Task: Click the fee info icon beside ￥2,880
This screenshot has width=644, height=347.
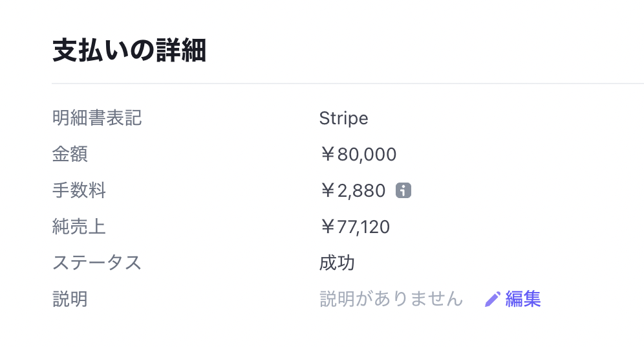Action: pyautogui.click(x=403, y=191)
